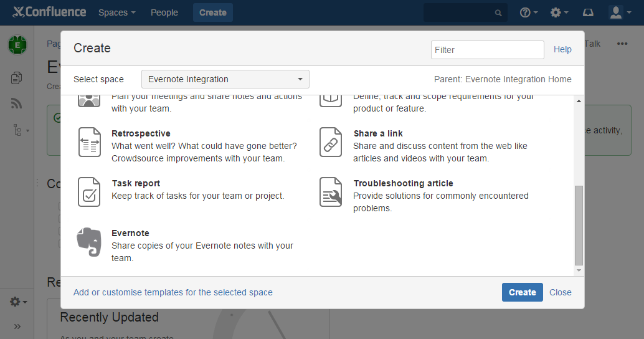Pick the Task report template icon
The width and height of the screenshot is (644, 339).
point(89,192)
